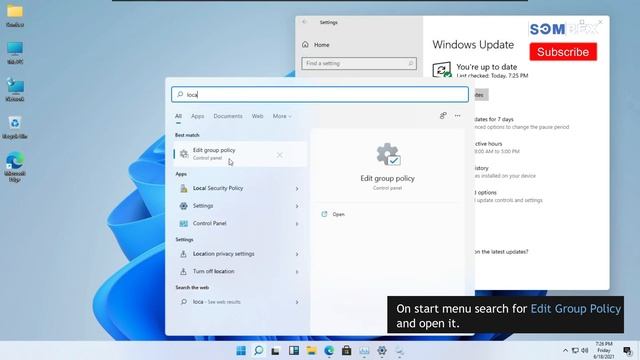Screen dimensions: 640x360
Task: Search the web for loca
Action: point(216,302)
